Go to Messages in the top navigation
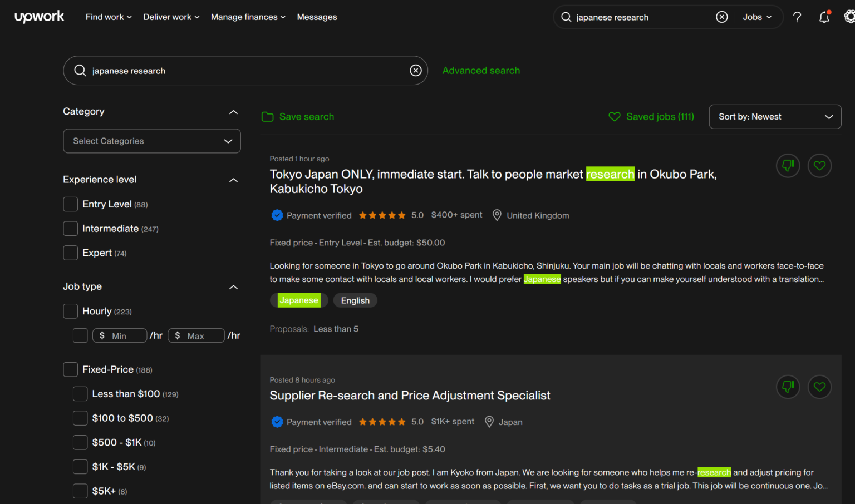The height and width of the screenshot is (504, 855). tap(317, 17)
